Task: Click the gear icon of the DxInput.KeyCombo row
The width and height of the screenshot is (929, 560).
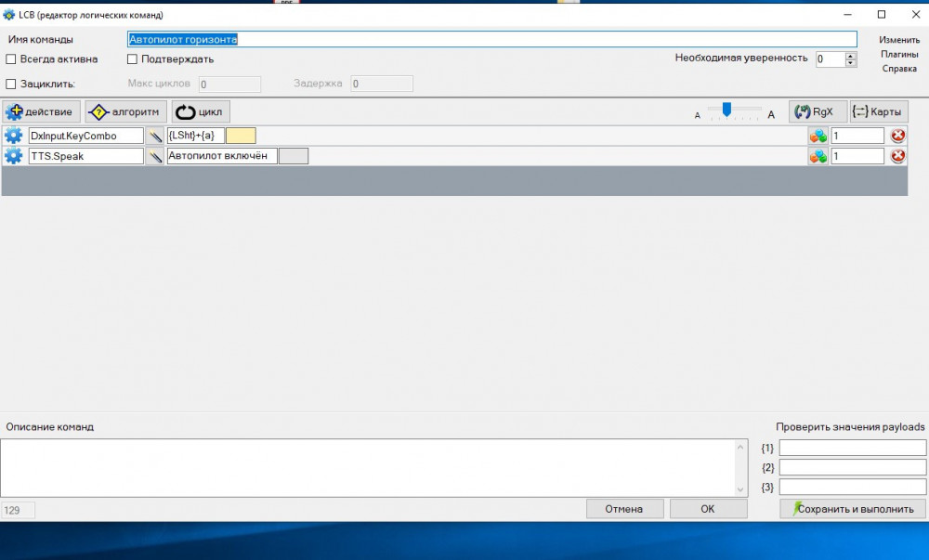Action: click(14, 136)
